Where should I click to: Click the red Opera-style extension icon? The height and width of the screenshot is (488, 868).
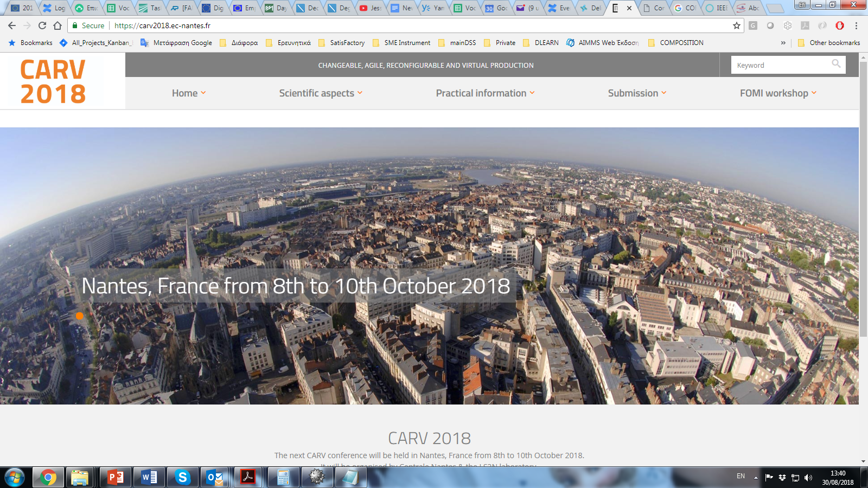840,25
